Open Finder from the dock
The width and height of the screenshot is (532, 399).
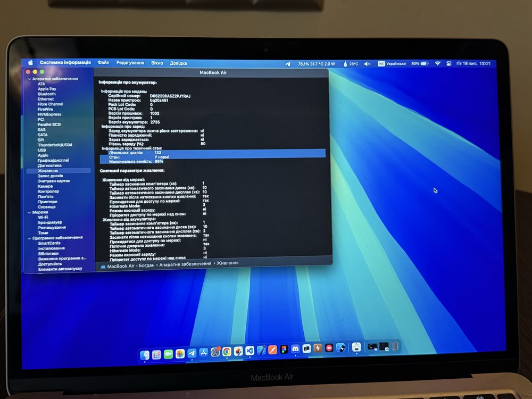(x=145, y=355)
